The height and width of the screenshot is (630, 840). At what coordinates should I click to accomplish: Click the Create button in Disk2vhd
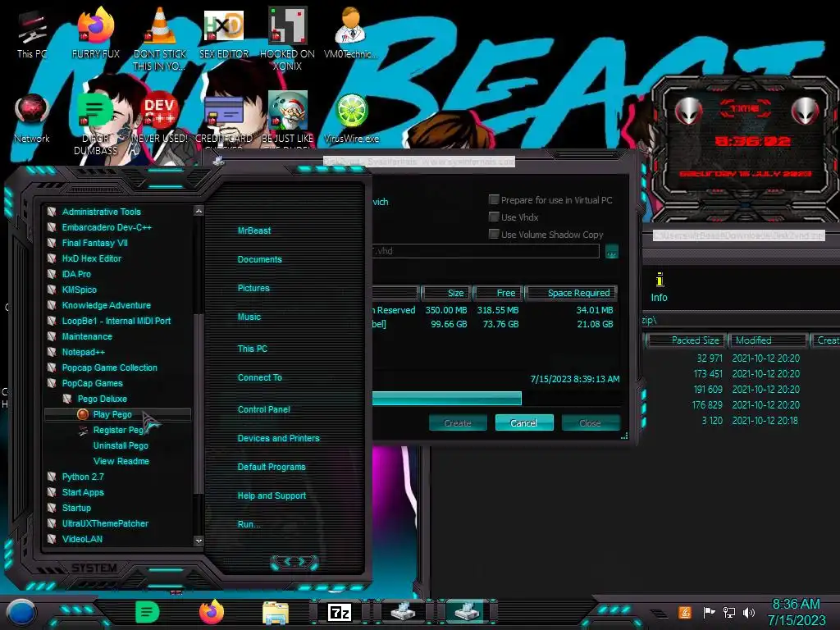pyautogui.click(x=458, y=422)
